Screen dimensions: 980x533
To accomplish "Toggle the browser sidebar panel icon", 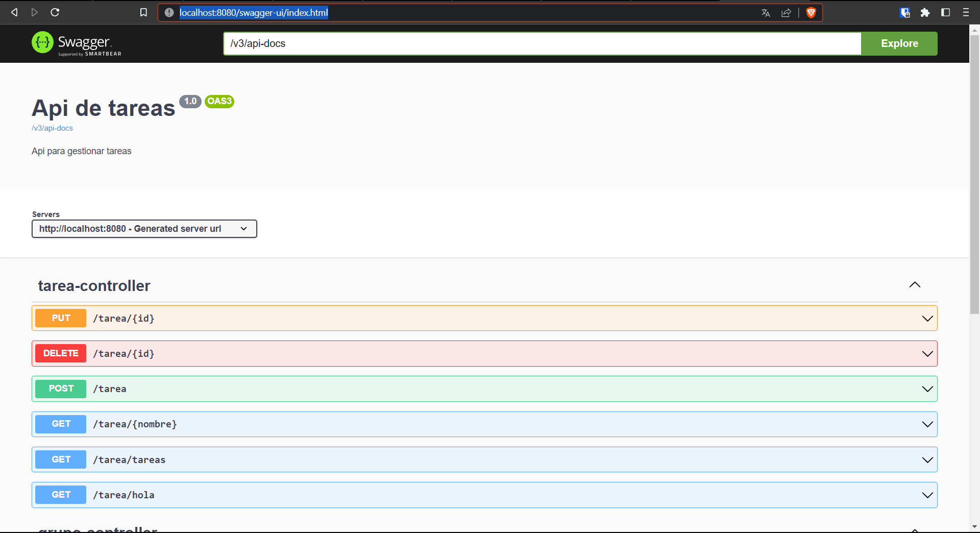I will 945,12.
